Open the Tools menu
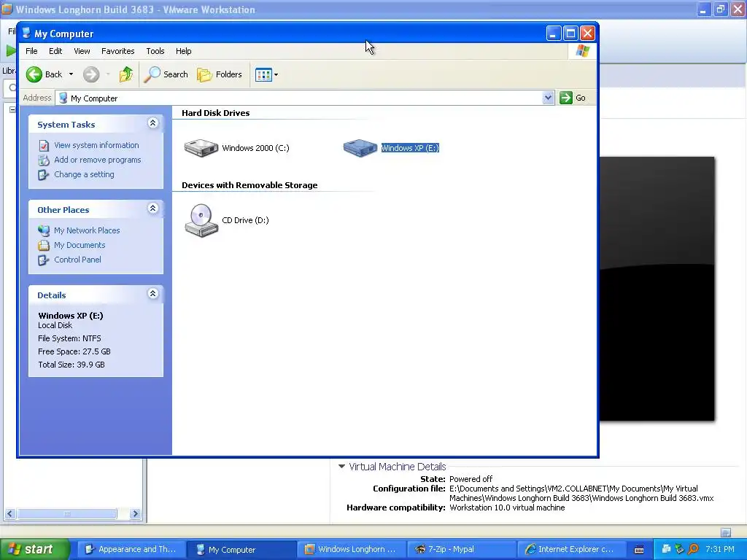747x560 pixels. click(155, 51)
